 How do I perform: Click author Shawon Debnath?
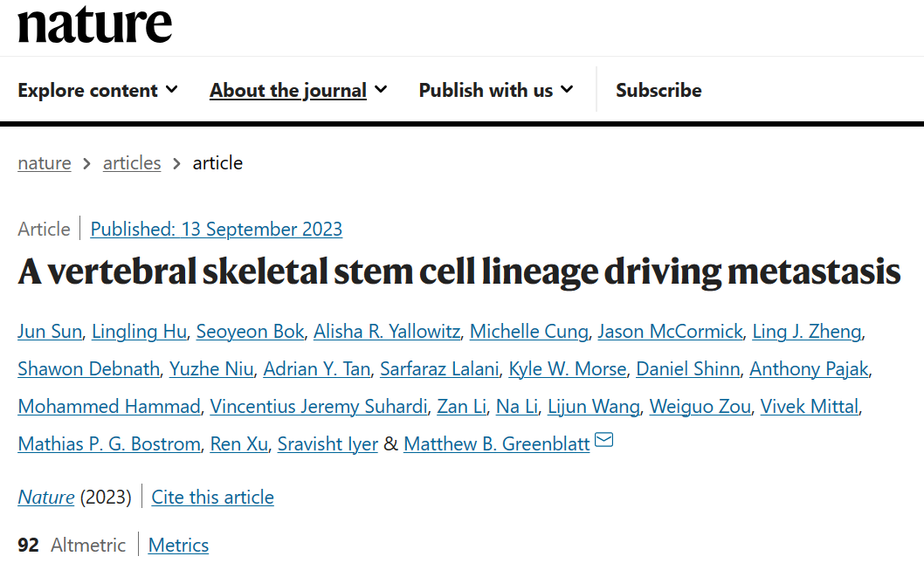click(88, 369)
